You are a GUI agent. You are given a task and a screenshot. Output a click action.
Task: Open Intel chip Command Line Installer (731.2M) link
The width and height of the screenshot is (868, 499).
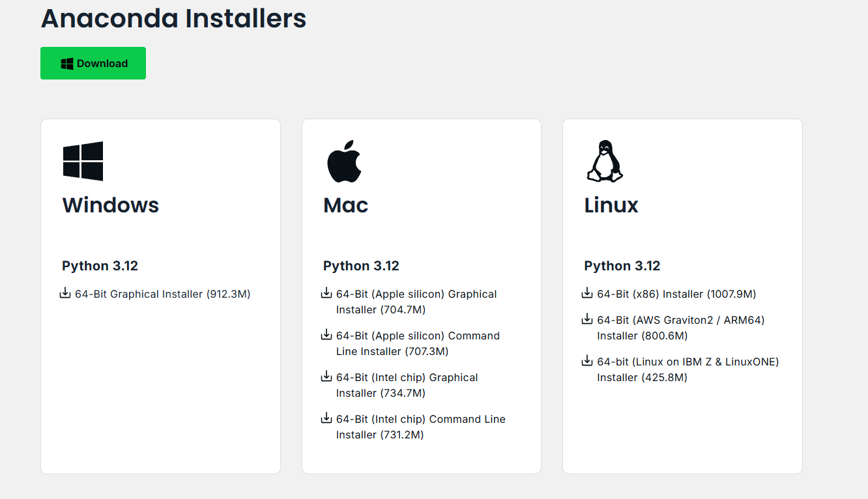point(421,427)
